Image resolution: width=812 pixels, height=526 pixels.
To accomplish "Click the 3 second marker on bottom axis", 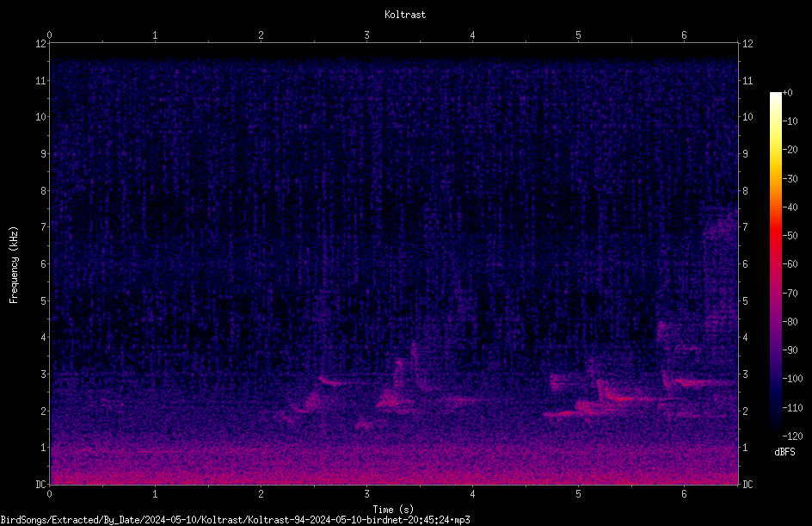I will (x=366, y=494).
